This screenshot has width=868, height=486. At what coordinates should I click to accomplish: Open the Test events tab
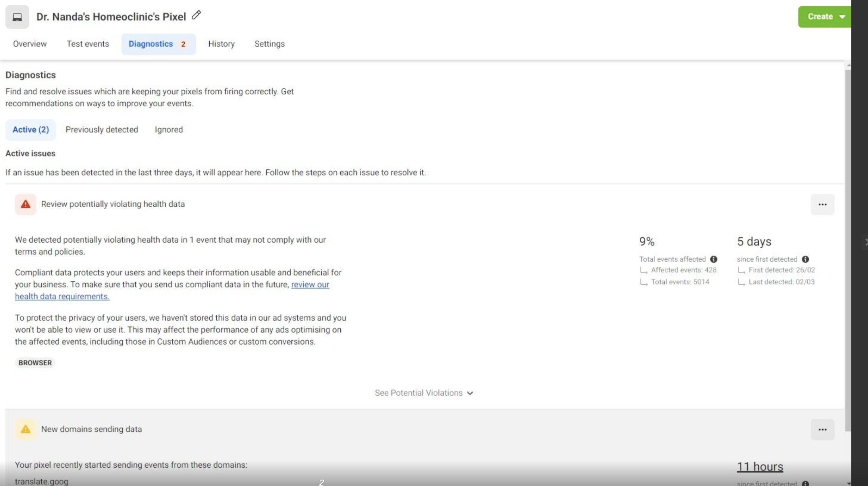click(88, 44)
